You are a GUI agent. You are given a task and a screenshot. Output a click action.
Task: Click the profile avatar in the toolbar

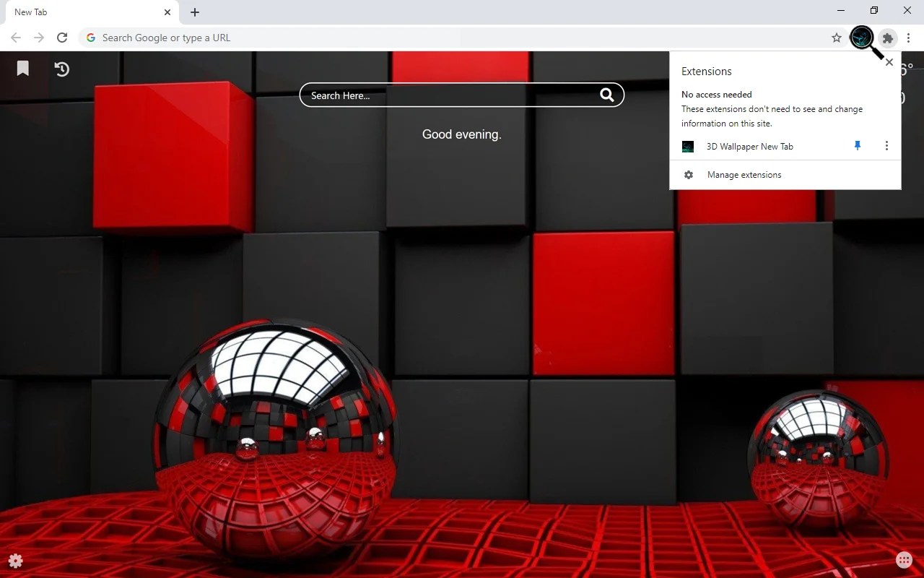point(861,38)
